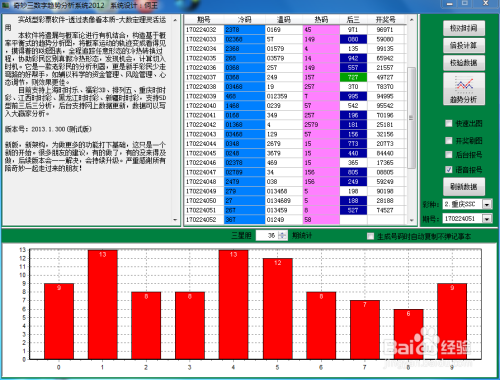Click 热码 cell 58 in row 170224052

(321, 220)
